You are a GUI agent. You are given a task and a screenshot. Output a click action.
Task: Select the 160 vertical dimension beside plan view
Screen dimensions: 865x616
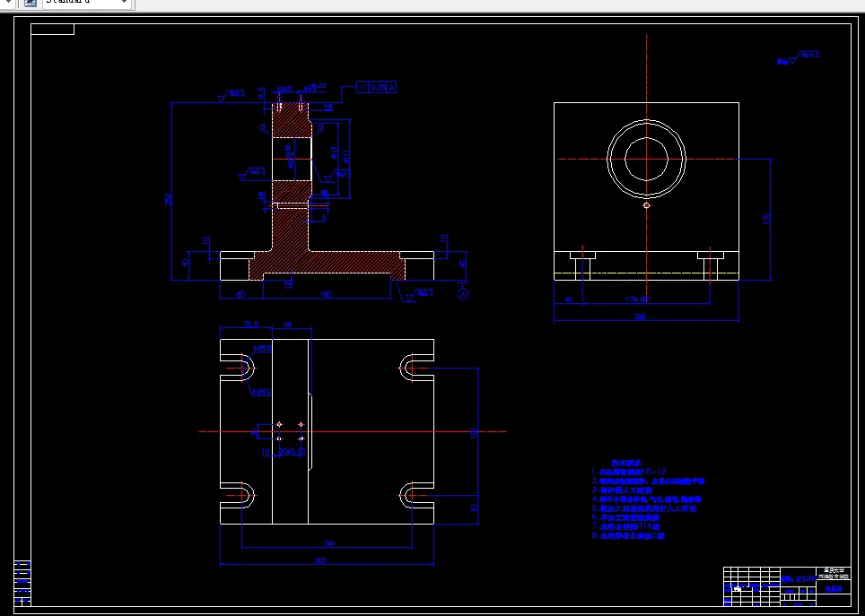tap(473, 433)
